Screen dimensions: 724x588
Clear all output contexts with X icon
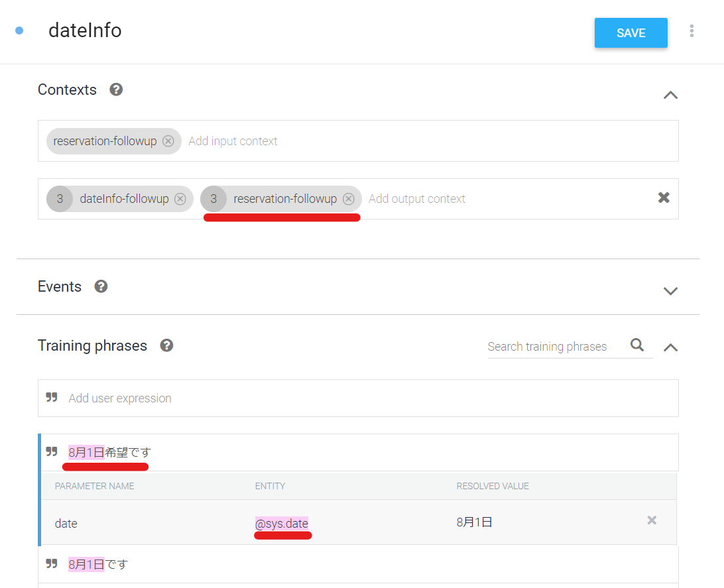tap(663, 198)
